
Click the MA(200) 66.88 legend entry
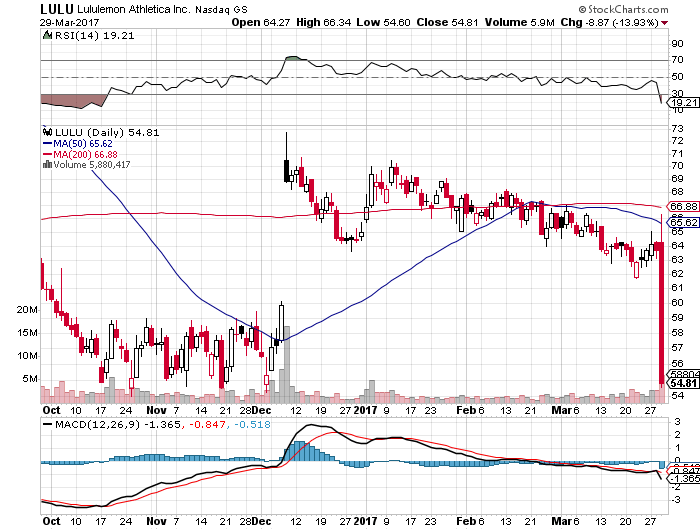[80, 154]
